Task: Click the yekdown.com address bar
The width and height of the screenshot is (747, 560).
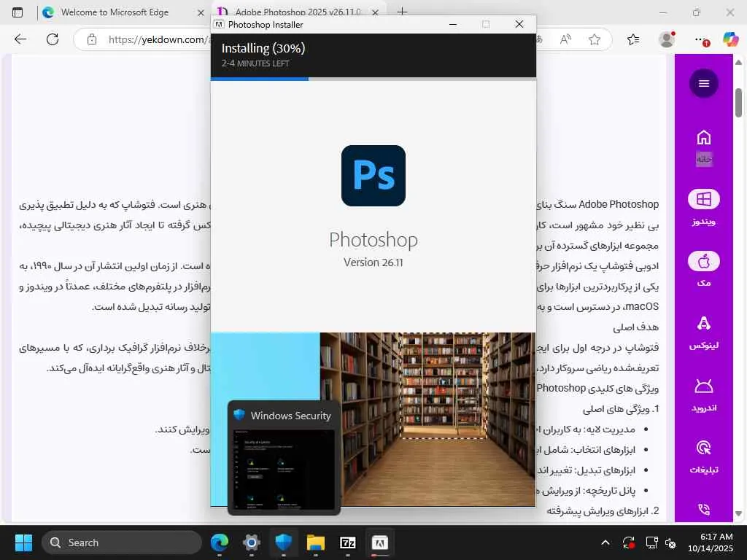Action: [158, 39]
